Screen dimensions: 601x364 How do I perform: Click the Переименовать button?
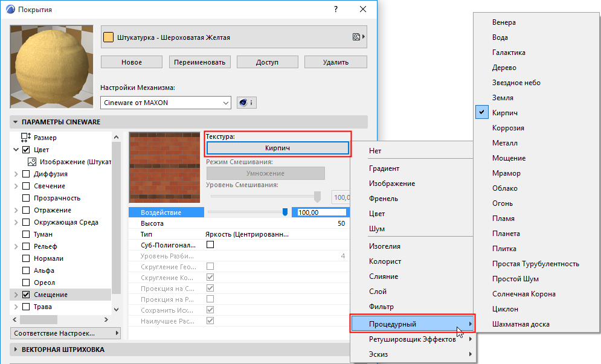point(200,62)
